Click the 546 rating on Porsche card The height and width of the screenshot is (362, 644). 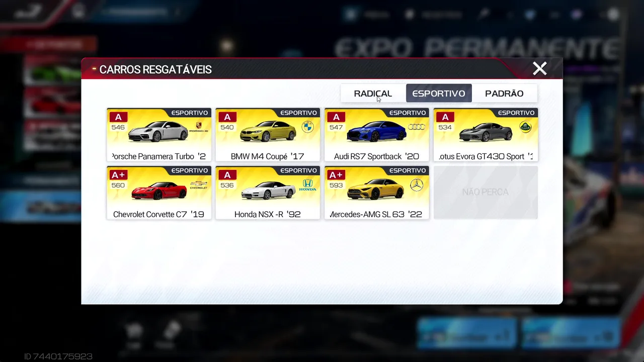118,128
